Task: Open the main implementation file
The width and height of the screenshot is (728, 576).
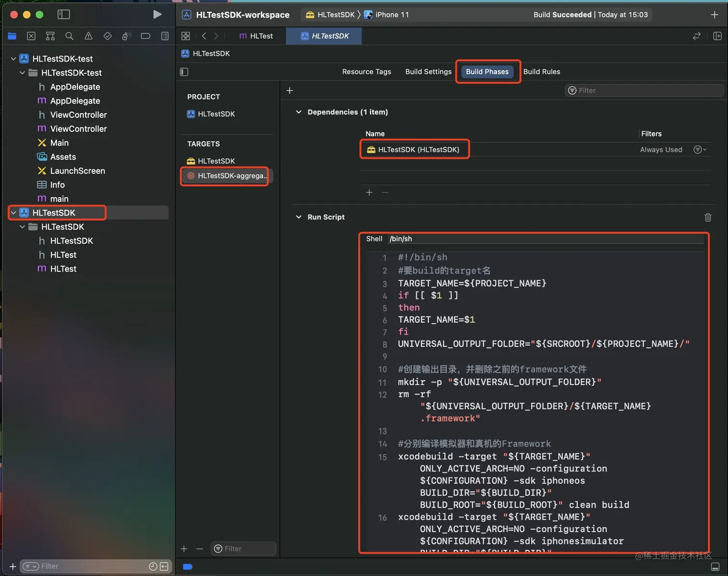Action: pyautogui.click(x=53, y=198)
